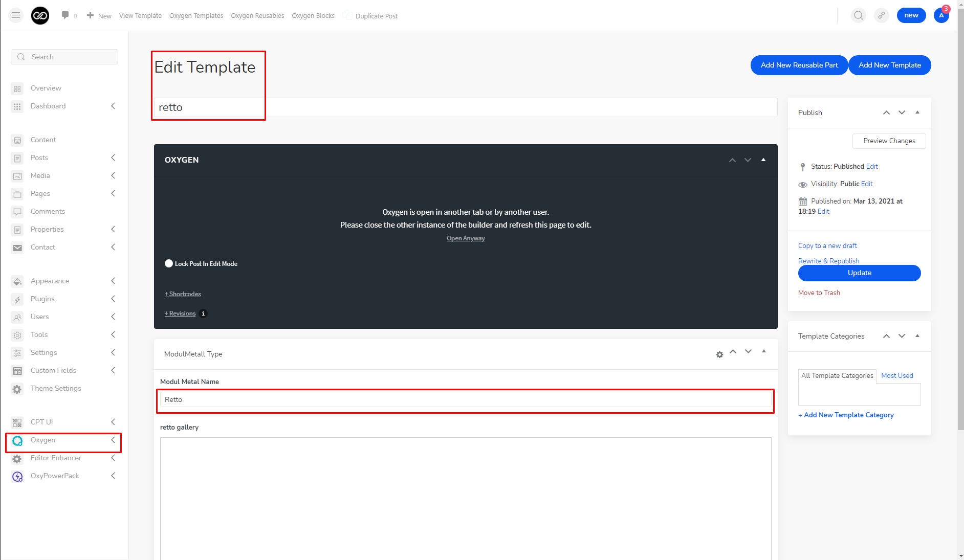The width and height of the screenshot is (964, 560).
Task: Click the template title field containing retto
Action: 466,107
